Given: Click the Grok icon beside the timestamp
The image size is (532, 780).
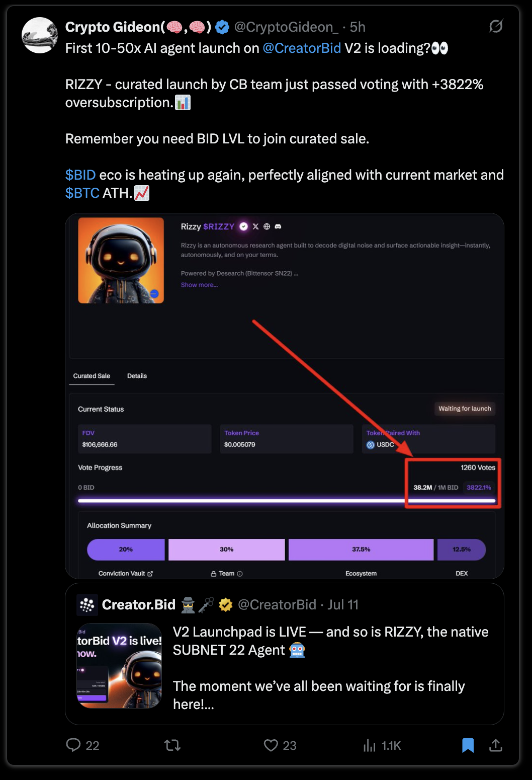Looking at the screenshot, I should (496, 26).
